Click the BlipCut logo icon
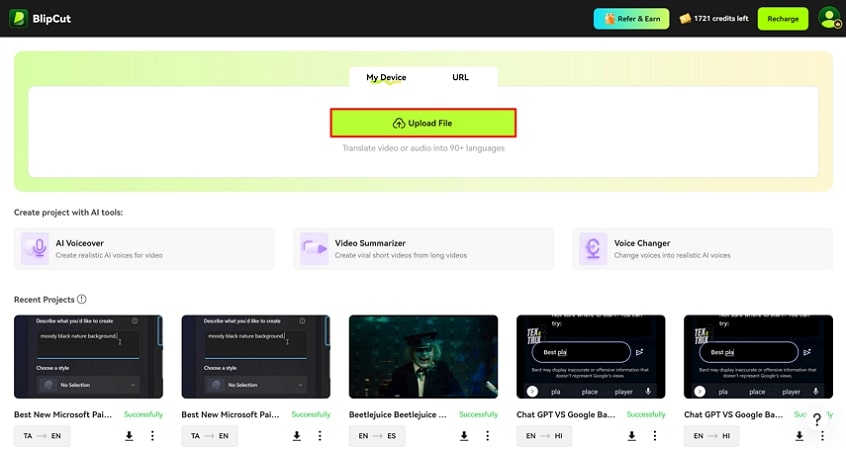 [x=18, y=18]
